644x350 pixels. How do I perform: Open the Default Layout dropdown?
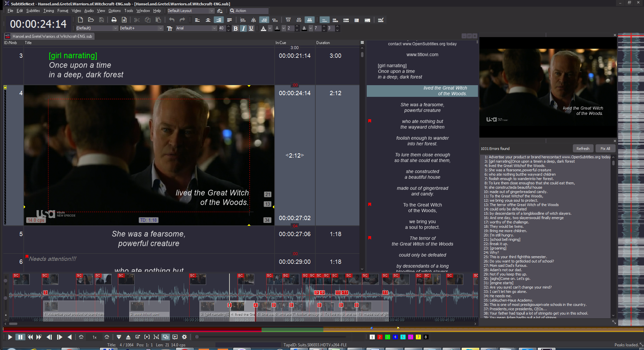(212, 11)
